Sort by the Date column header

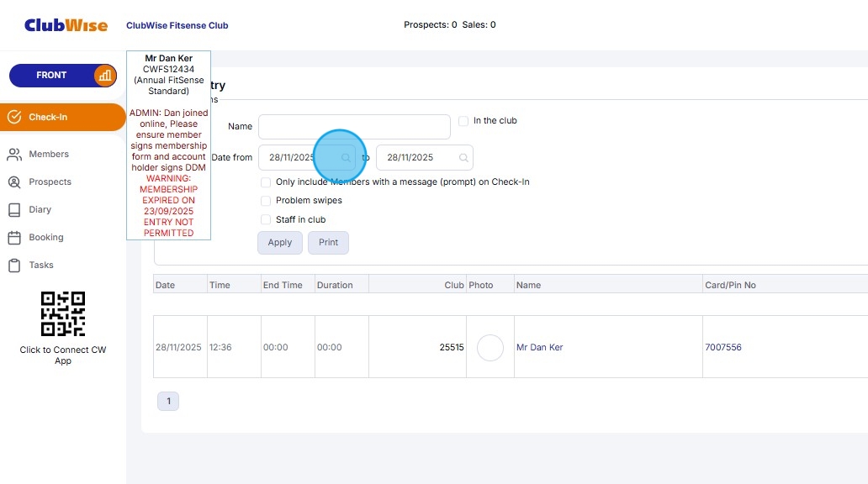(x=165, y=285)
